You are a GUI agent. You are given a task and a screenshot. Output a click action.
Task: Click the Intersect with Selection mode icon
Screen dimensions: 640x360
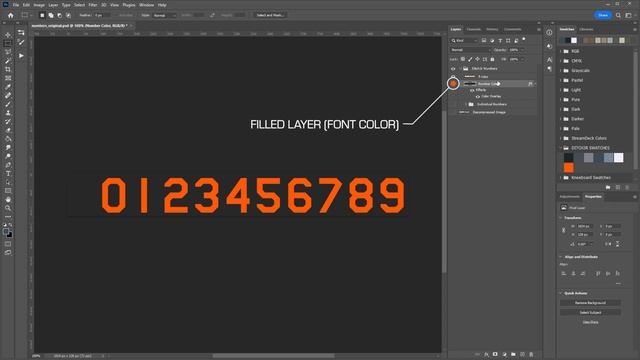tap(68, 15)
